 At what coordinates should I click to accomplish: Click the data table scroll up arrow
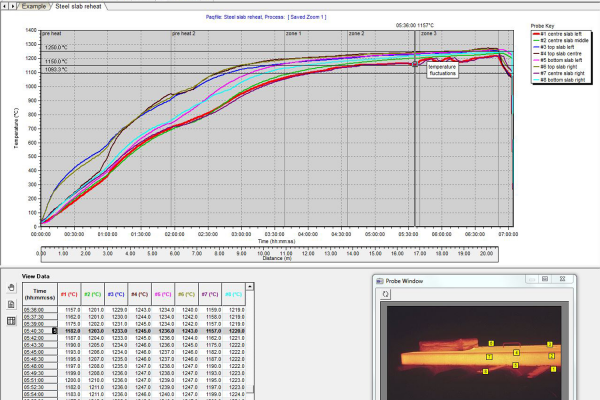pyautogui.click(x=251, y=286)
